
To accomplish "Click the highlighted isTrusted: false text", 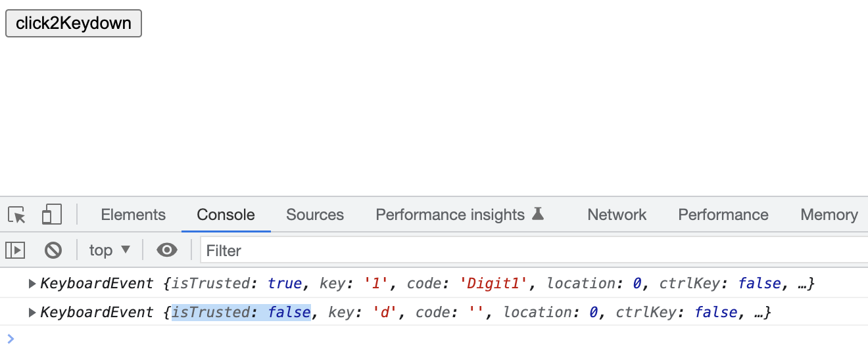I will pyautogui.click(x=241, y=313).
